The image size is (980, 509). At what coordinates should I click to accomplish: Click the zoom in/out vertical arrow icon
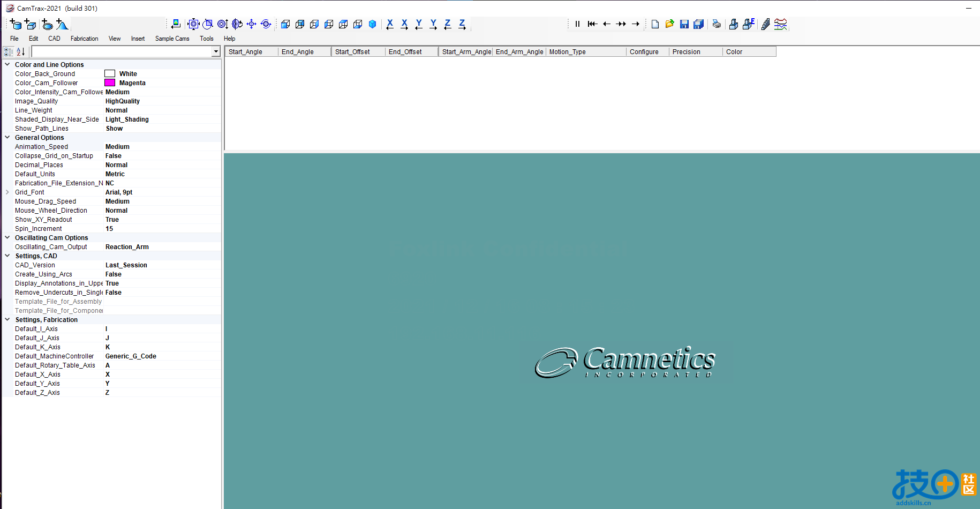[223, 24]
